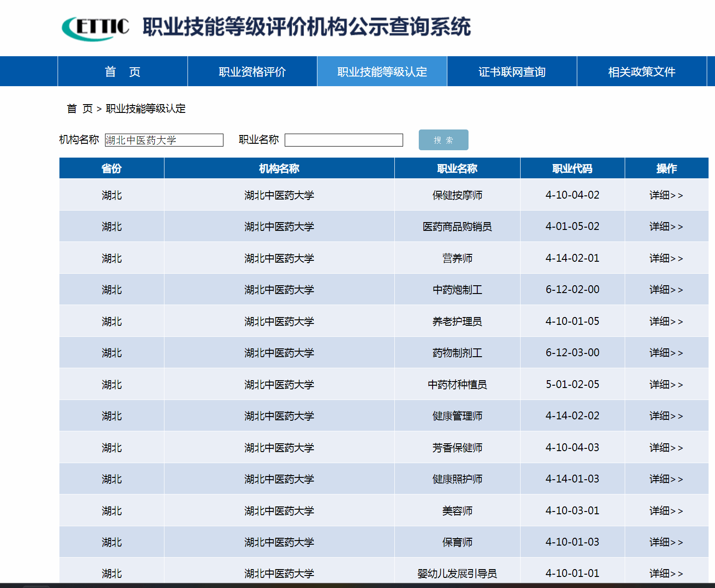
Task: Select the 保健按摩师 occupation cell
Action: [457, 195]
